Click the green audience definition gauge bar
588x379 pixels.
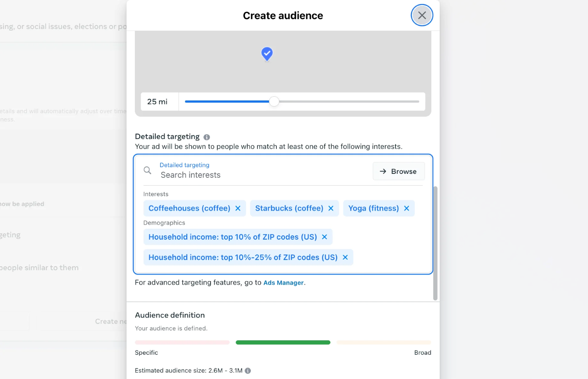coord(283,342)
